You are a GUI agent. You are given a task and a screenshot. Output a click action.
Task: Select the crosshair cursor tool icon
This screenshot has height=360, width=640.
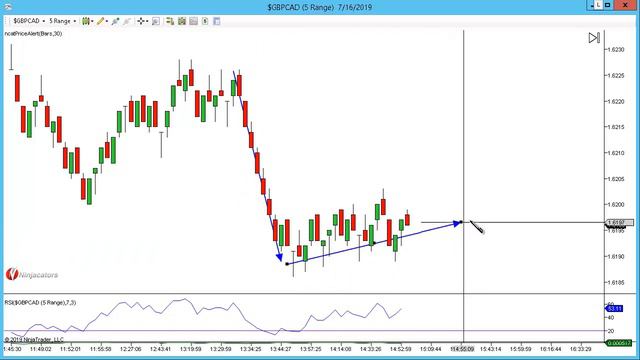point(141,21)
